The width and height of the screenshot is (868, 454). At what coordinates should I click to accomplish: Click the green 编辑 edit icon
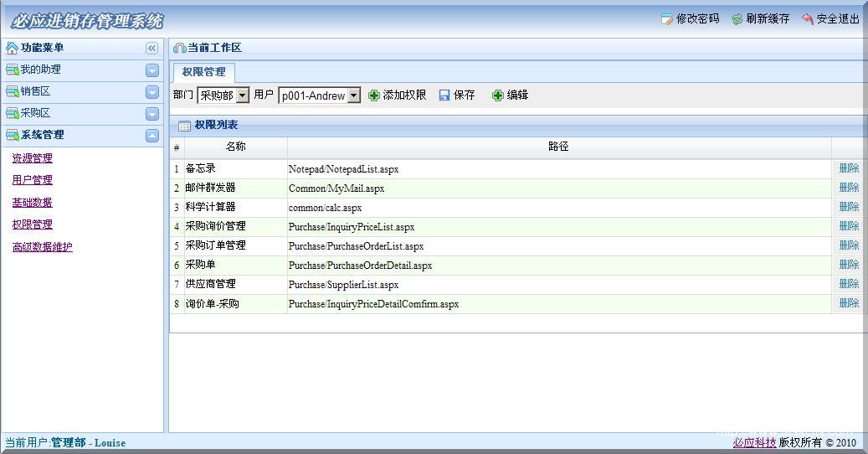click(x=498, y=95)
